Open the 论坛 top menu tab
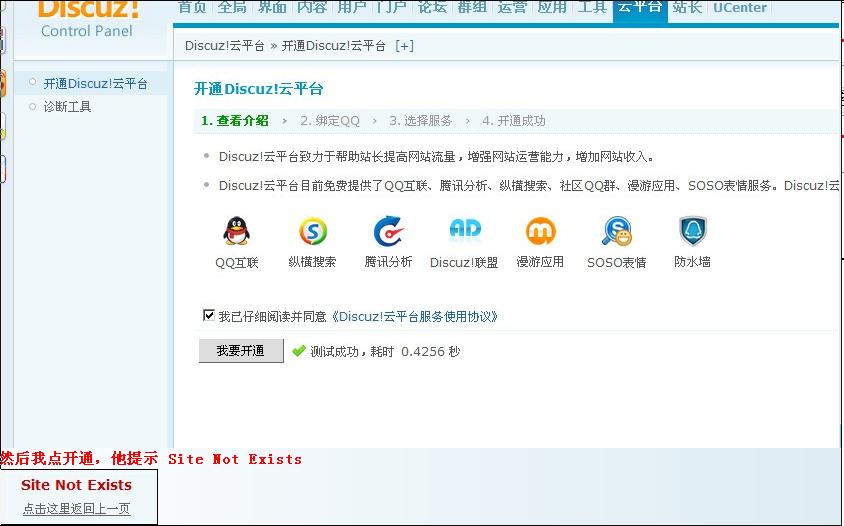Screen dimensions: 844x526 coord(432,8)
